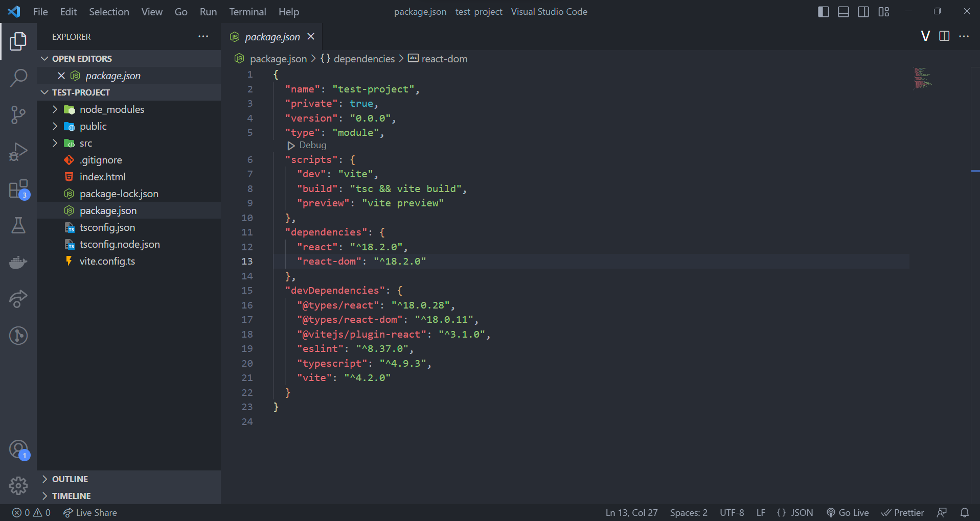Show errors and warnings count

[31, 512]
